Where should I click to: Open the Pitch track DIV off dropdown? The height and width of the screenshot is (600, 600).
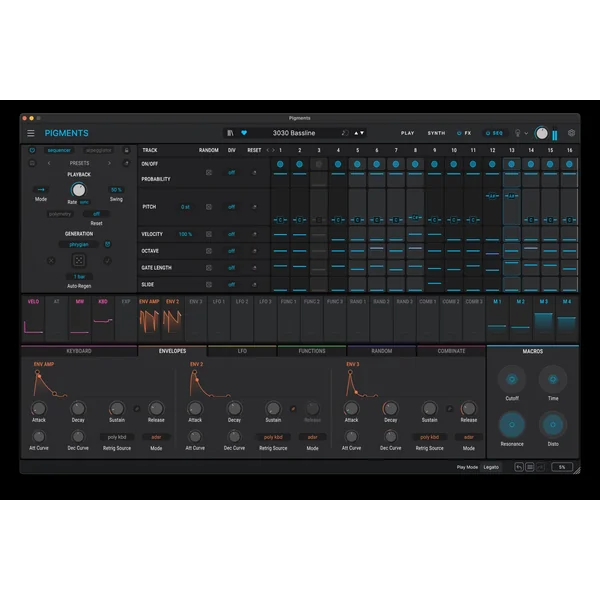click(x=232, y=207)
